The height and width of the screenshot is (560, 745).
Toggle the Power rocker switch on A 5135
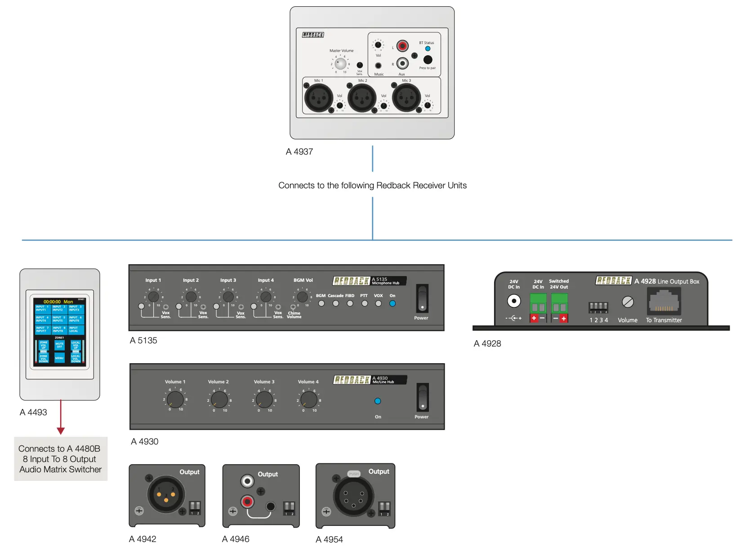pyautogui.click(x=422, y=298)
